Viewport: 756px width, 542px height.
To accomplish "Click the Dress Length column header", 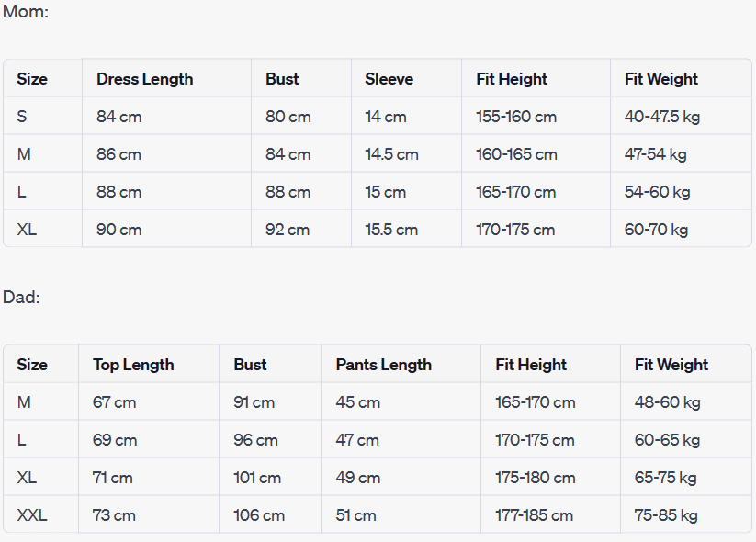I will click(x=144, y=79).
